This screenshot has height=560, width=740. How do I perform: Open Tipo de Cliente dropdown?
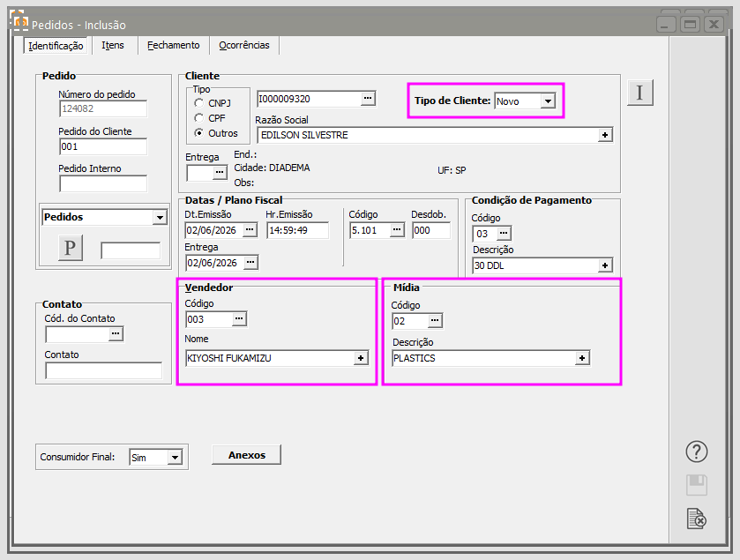(x=548, y=101)
